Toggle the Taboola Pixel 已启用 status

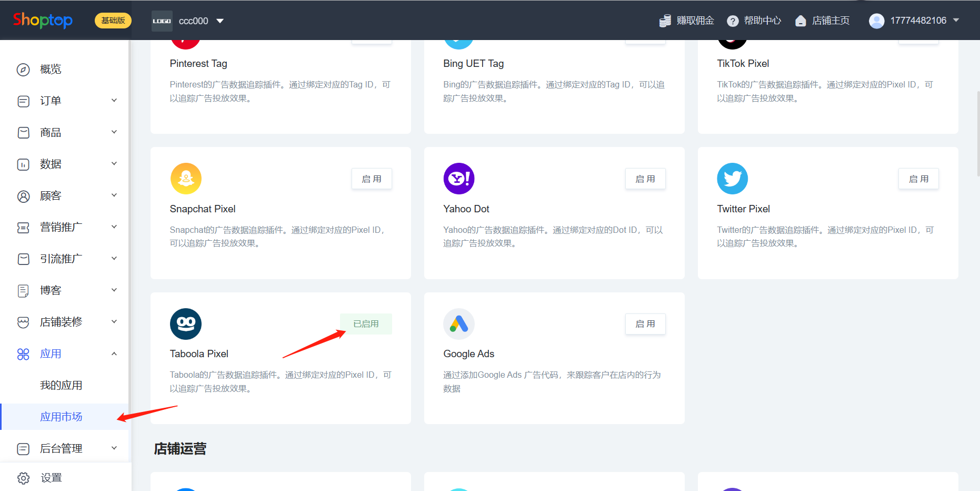click(366, 324)
